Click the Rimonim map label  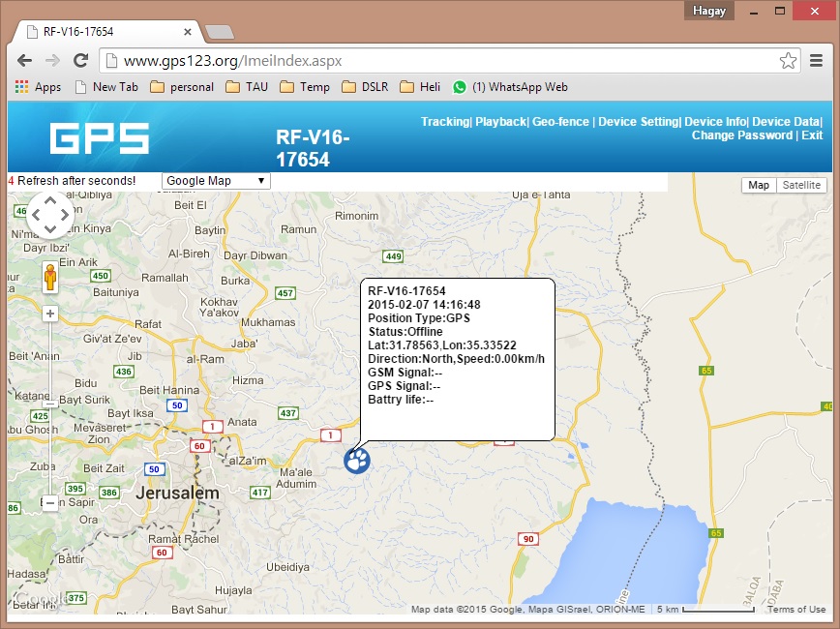tap(357, 216)
